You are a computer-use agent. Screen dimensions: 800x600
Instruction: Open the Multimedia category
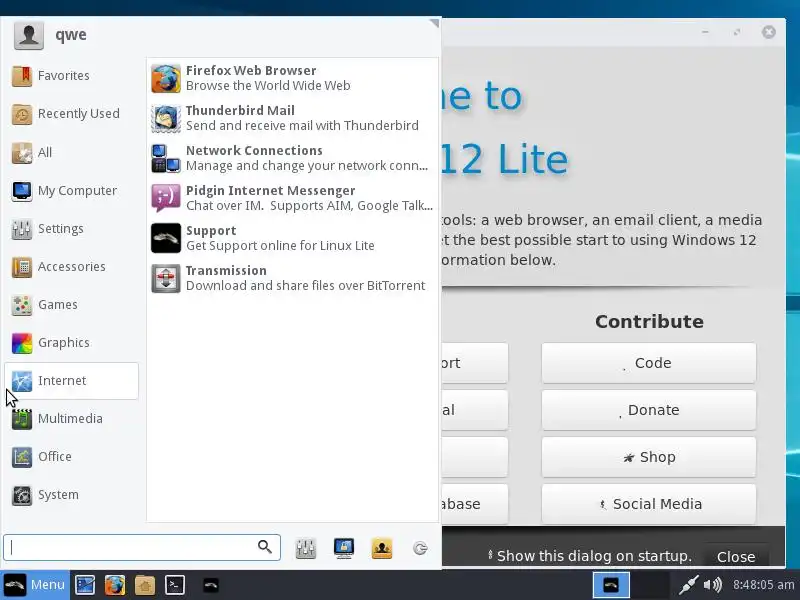click(71, 419)
